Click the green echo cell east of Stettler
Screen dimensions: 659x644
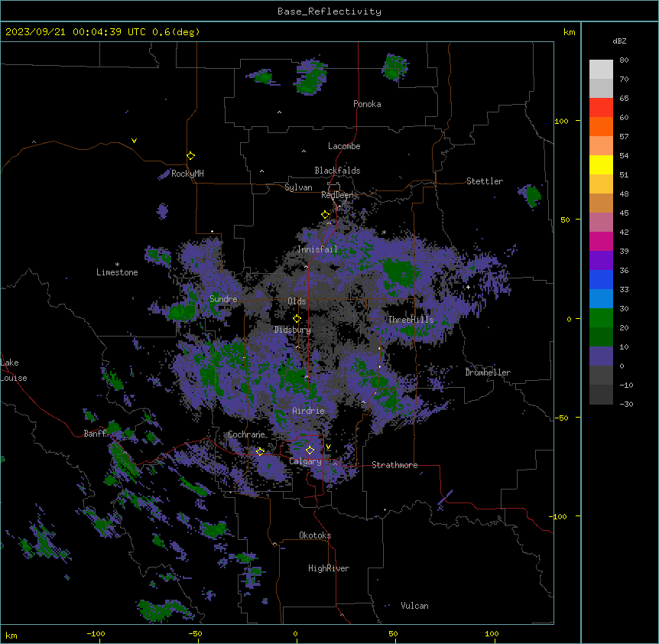(534, 195)
